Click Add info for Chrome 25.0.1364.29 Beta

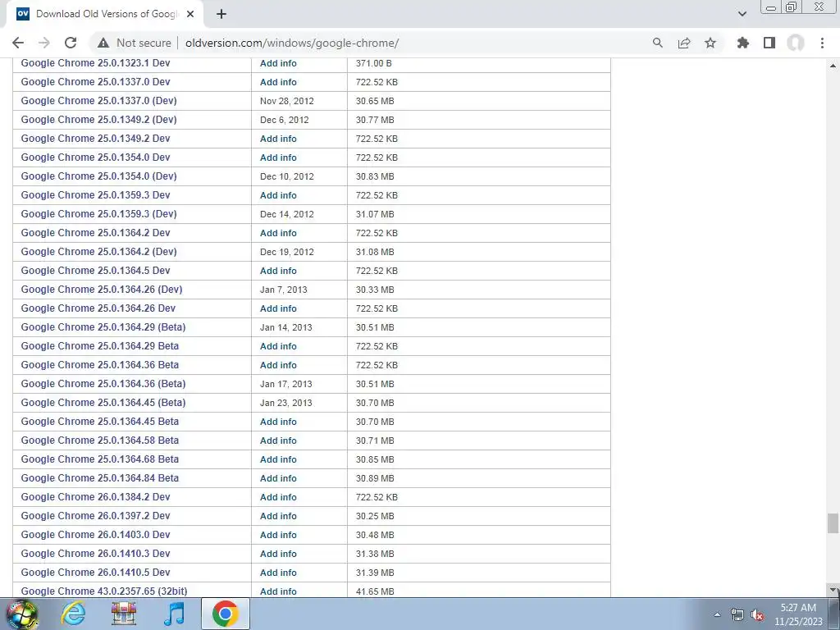[278, 346]
